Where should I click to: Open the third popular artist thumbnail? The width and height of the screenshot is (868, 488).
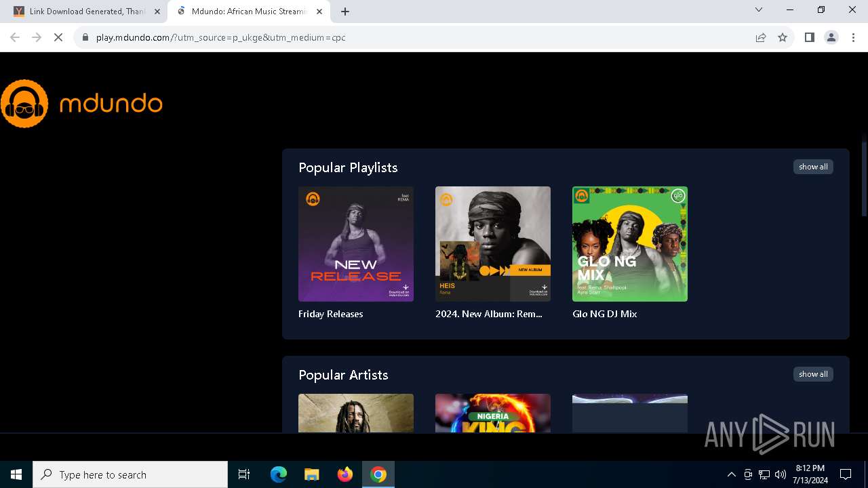[x=630, y=413]
